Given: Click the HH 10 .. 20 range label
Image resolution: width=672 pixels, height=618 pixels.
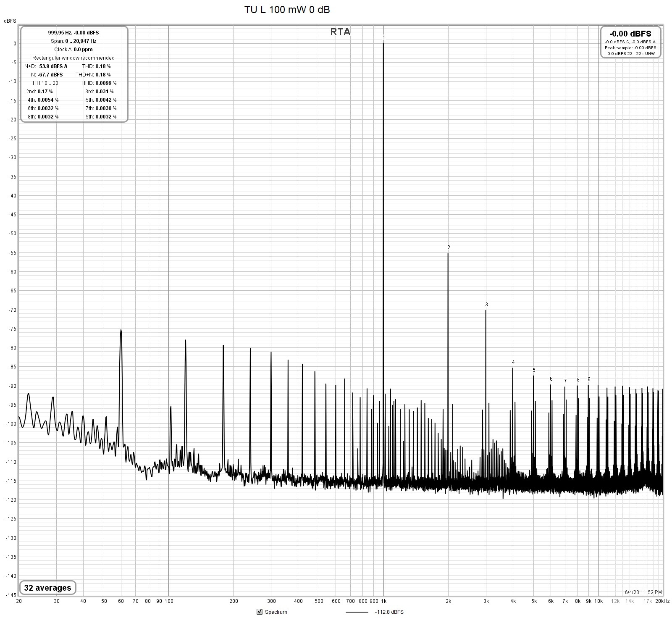Looking at the screenshot, I should (45, 83).
